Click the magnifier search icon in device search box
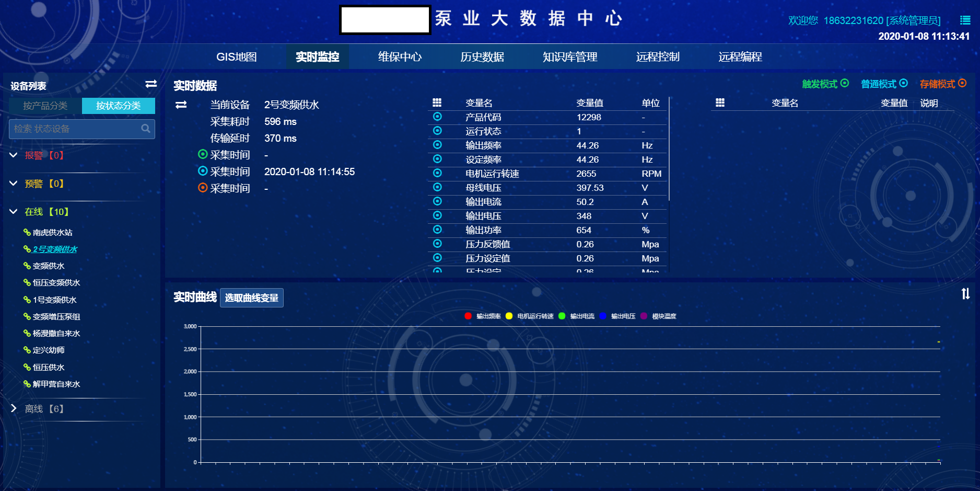980x491 pixels. click(x=146, y=129)
